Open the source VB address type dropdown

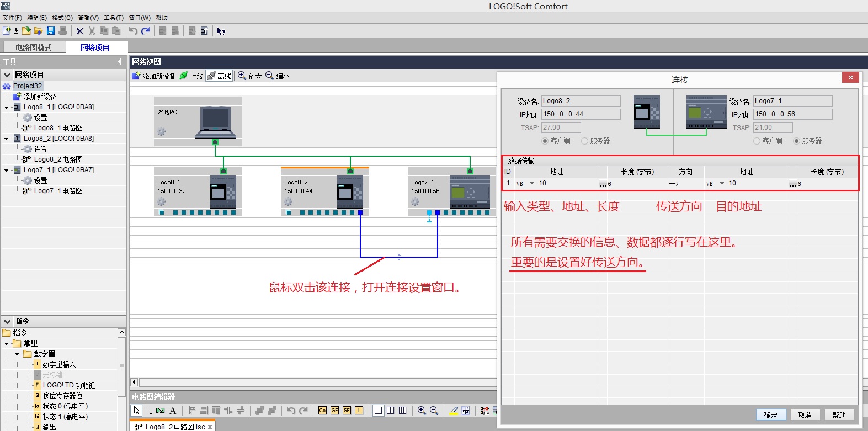coord(532,183)
